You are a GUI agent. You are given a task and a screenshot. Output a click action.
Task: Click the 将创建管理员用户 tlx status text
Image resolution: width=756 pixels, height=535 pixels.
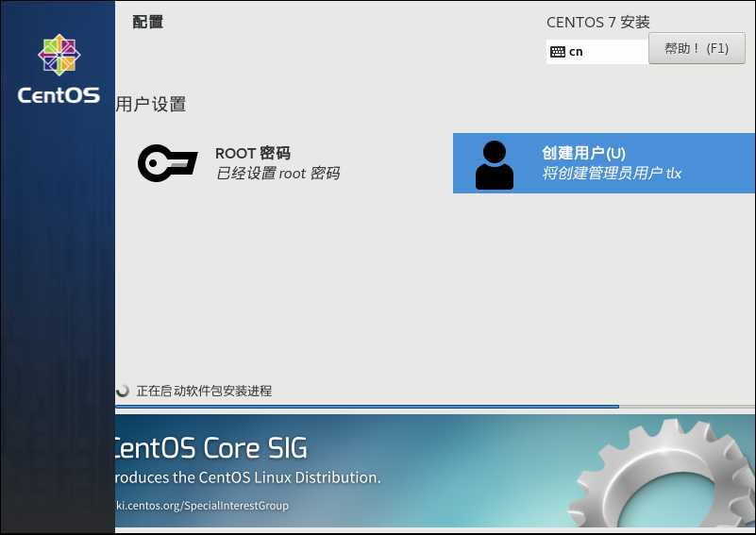(x=611, y=174)
